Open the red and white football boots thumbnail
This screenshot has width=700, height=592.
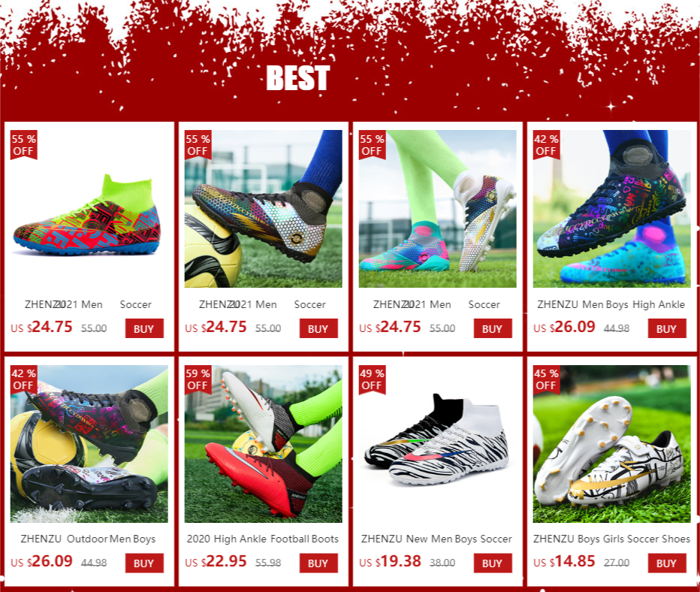[x=264, y=444]
